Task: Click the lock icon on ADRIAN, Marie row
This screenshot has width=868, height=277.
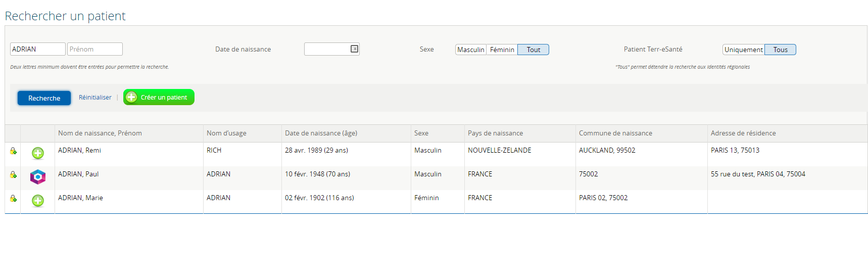Action: (13, 199)
